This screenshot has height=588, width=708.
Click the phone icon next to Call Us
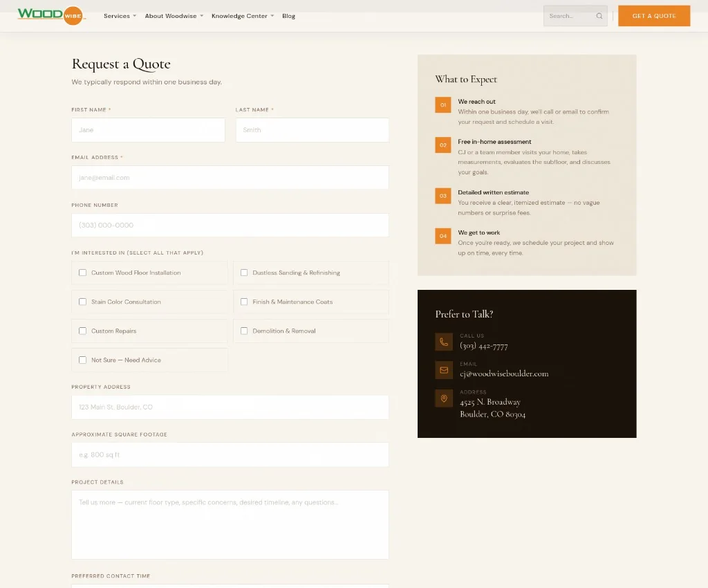[443, 341]
